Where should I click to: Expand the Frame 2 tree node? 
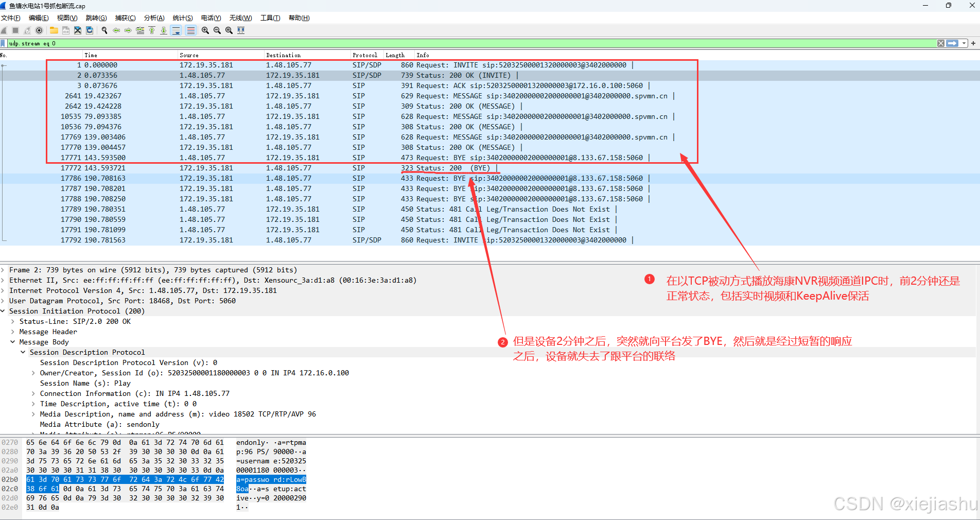point(3,270)
